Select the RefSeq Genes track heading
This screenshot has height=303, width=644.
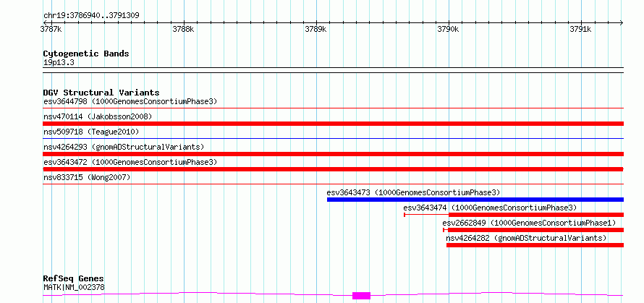(x=74, y=279)
